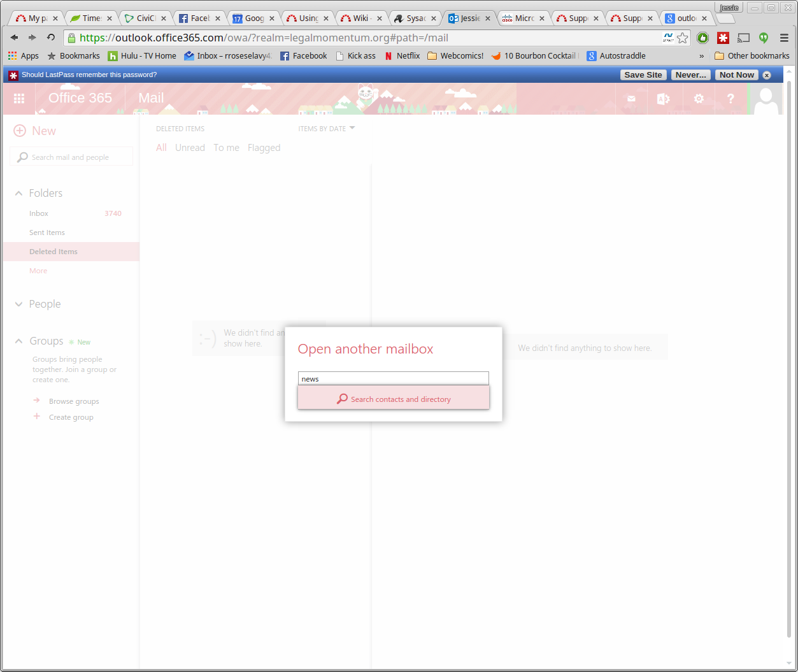The width and height of the screenshot is (798, 672).
Task: Click the Settings gear in Office 365 header
Action: pyautogui.click(x=699, y=99)
